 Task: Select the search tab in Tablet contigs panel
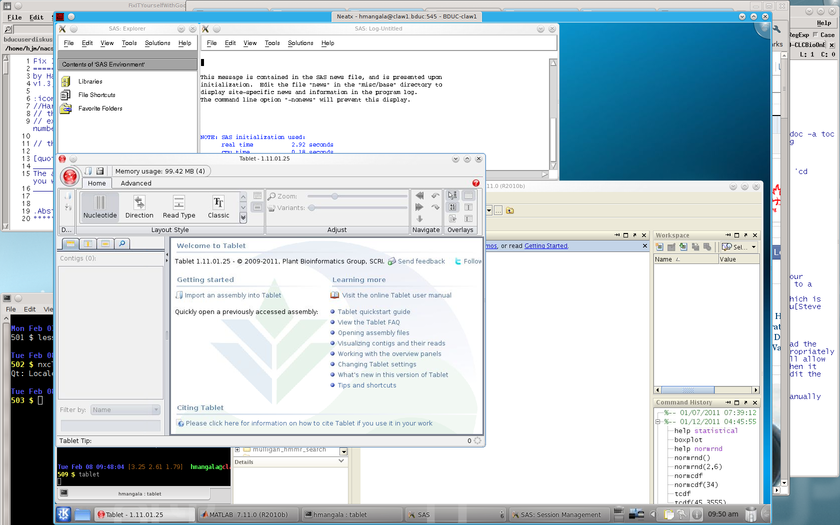[122, 244]
